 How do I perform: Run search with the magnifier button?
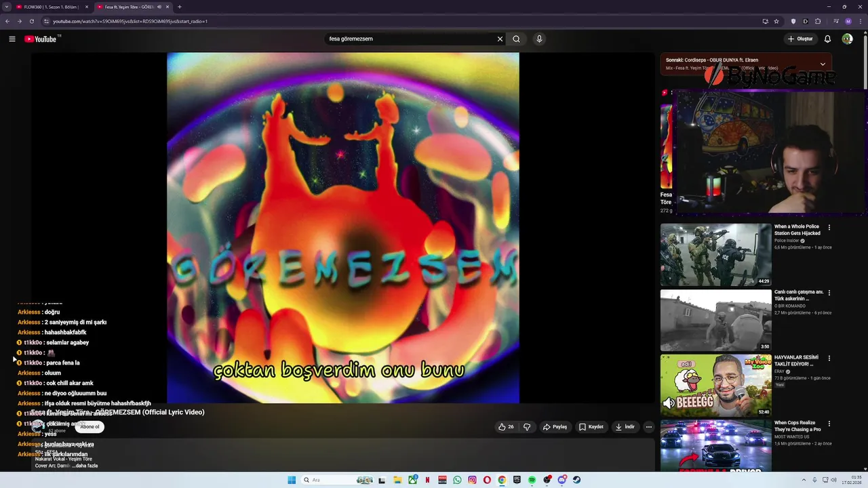516,39
